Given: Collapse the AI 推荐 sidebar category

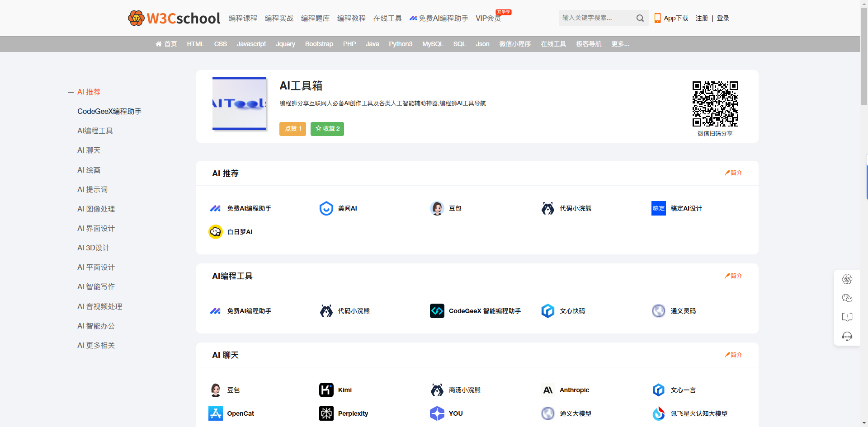Looking at the screenshot, I should (x=71, y=92).
